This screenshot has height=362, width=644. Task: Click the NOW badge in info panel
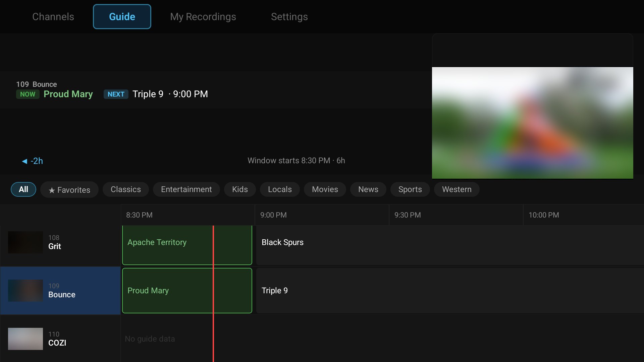(x=28, y=94)
